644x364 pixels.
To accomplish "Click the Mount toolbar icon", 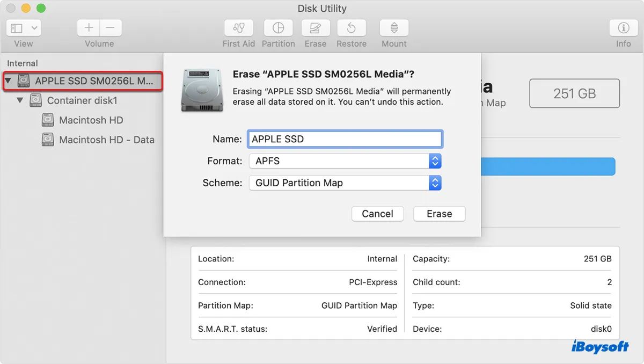I will pos(394,28).
